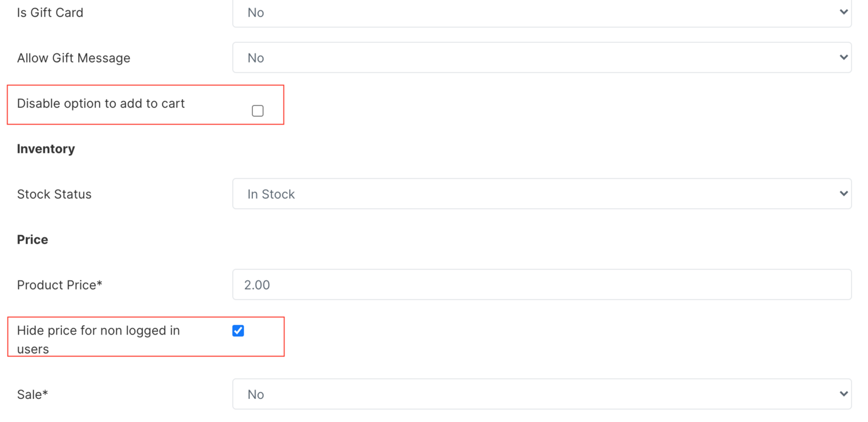Image resolution: width=868 pixels, height=422 pixels.
Task: Click the Allow Gift Message chevron arrow
Action: tap(844, 57)
